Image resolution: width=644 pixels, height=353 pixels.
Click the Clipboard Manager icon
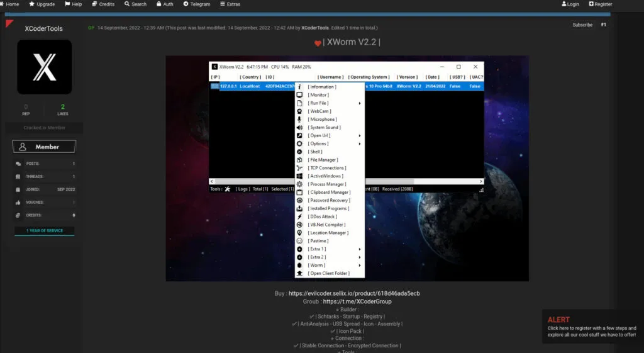[x=299, y=193]
